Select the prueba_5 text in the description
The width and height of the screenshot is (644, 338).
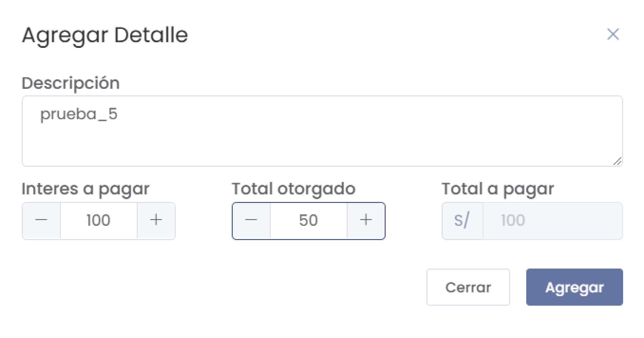tap(79, 115)
